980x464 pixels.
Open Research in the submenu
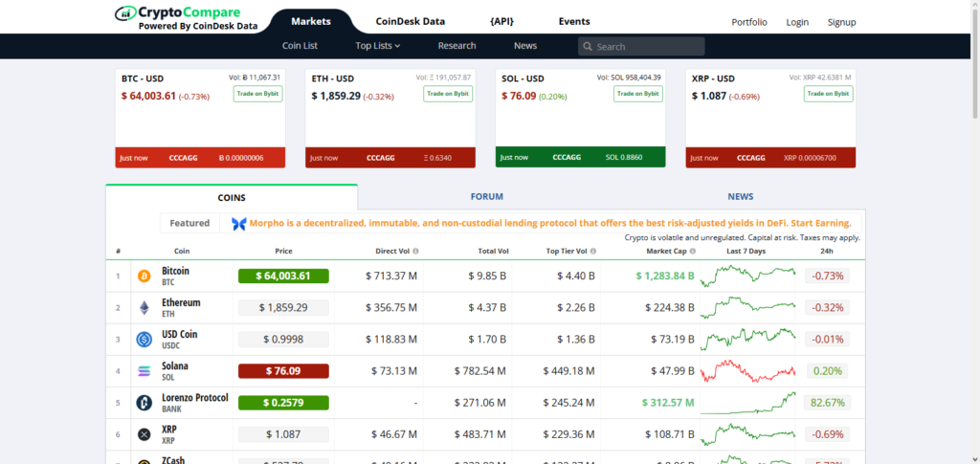click(457, 46)
